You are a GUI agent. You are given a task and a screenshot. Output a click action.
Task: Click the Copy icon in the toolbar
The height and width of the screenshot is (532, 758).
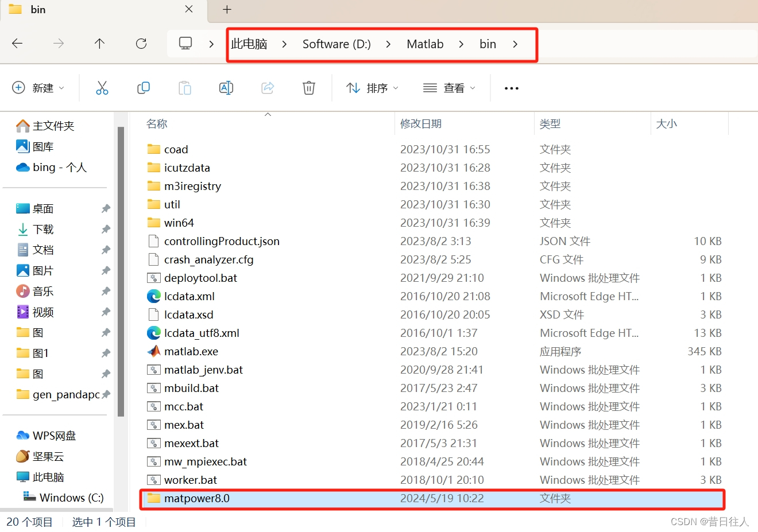pyautogui.click(x=143, y=87)
